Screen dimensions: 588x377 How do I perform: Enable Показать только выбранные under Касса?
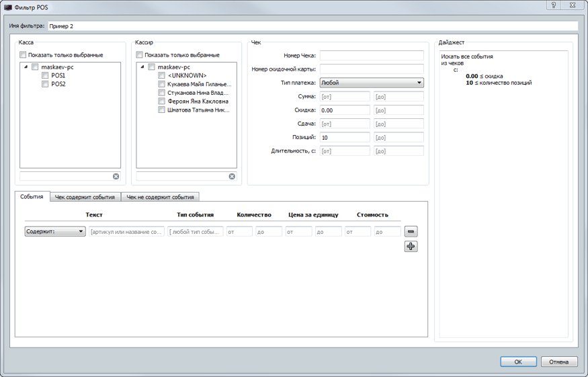(x=24, y=55)
